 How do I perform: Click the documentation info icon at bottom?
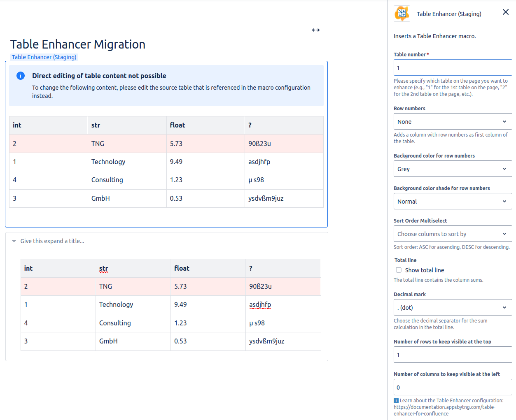396,401
